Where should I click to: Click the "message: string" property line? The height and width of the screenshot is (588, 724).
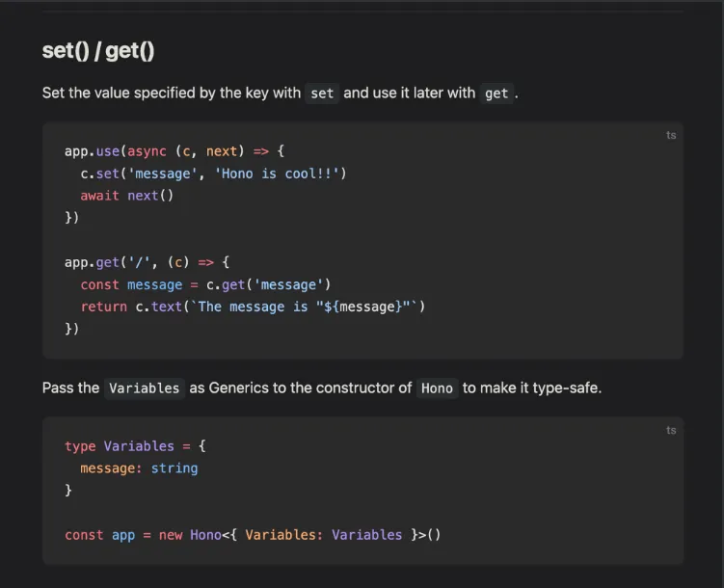[139, 468]
